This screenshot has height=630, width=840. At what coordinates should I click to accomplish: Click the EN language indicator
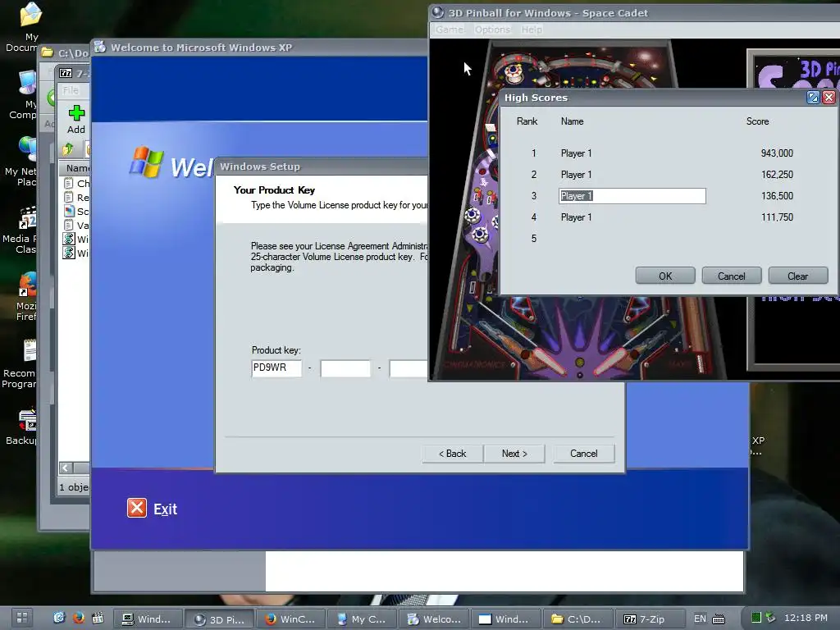tap(700, 619)
